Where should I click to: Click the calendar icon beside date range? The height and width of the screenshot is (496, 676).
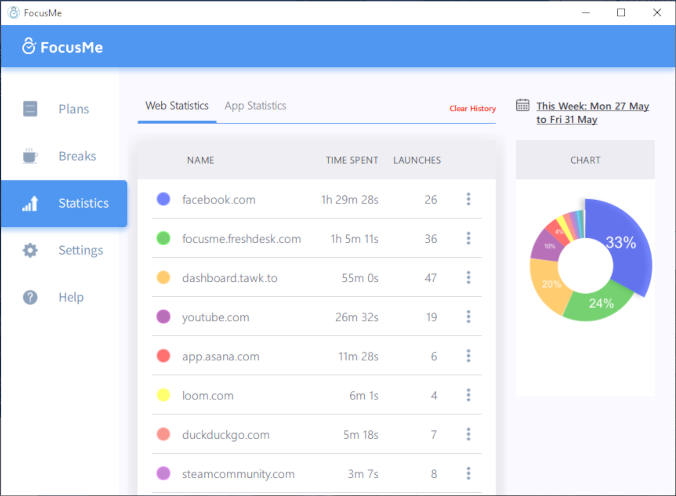click(523, 105)
